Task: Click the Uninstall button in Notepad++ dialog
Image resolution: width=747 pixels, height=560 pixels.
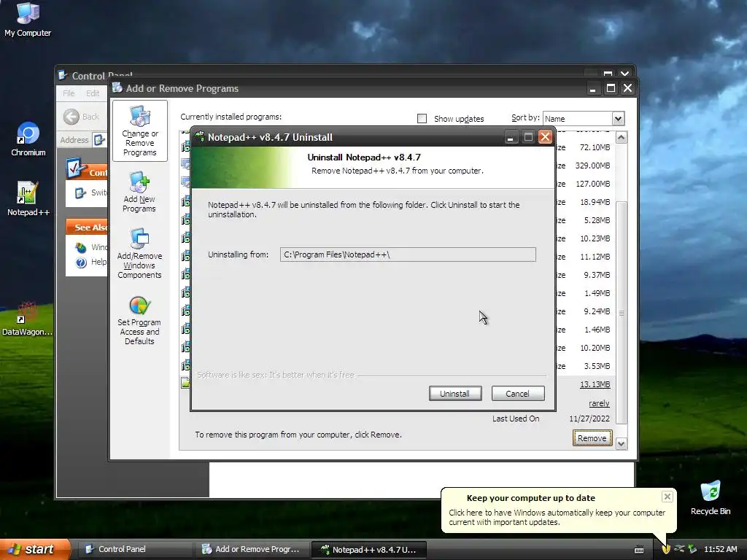Action: pyautogui.click(x=455, y=393)
